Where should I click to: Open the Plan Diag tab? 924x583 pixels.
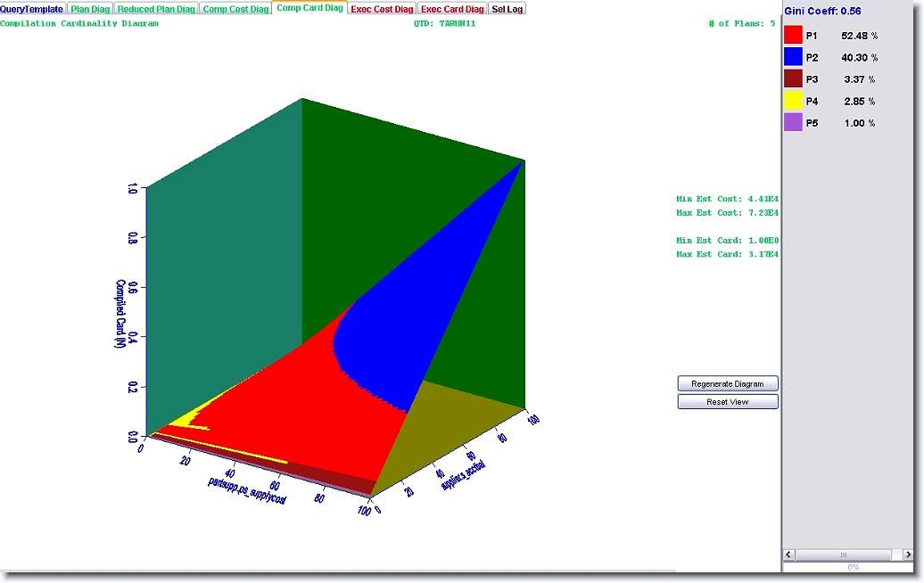click(x=90, y=9)
